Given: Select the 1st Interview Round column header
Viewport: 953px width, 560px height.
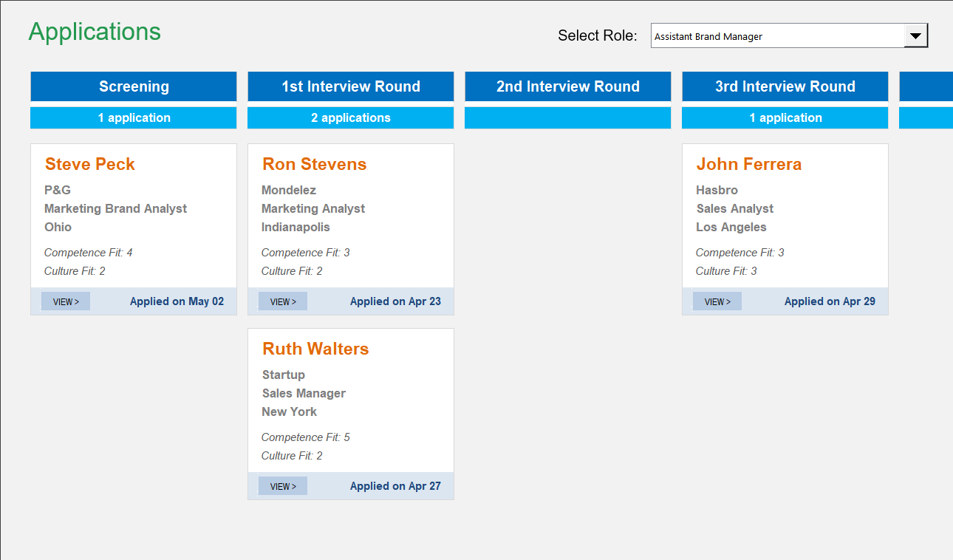Looking at the screenshot, I should pos(350,86).
